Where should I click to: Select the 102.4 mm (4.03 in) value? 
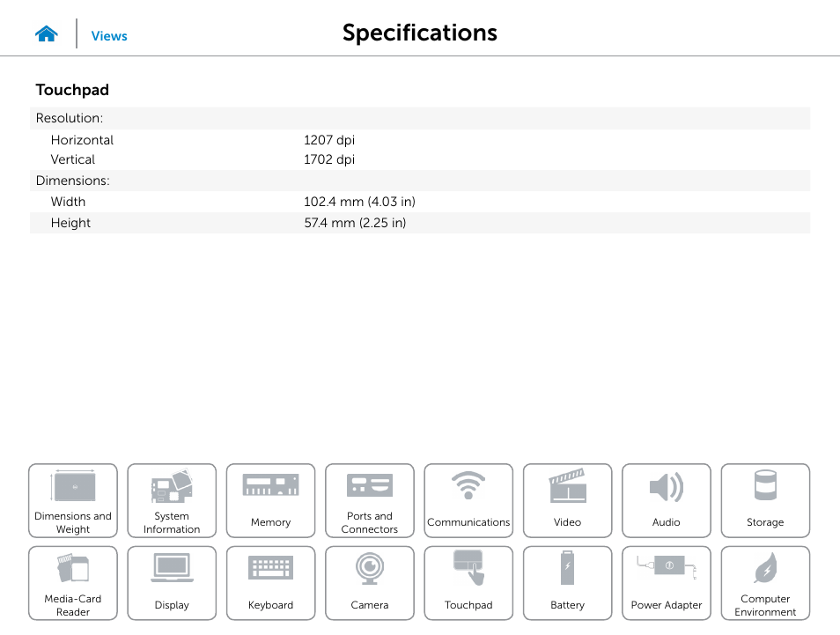coord(359,202)
